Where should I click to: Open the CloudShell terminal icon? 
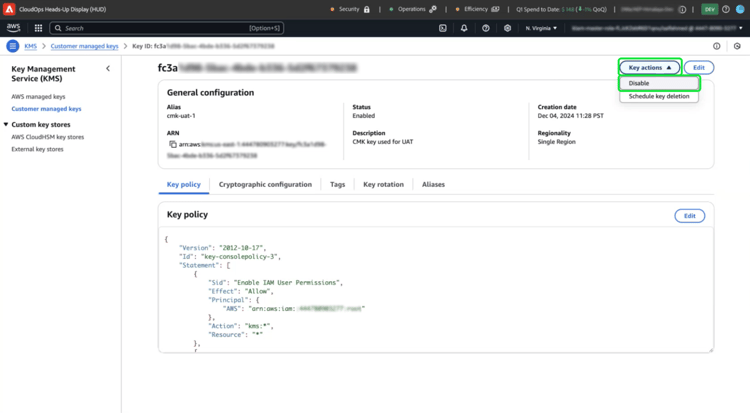(443, 28)
